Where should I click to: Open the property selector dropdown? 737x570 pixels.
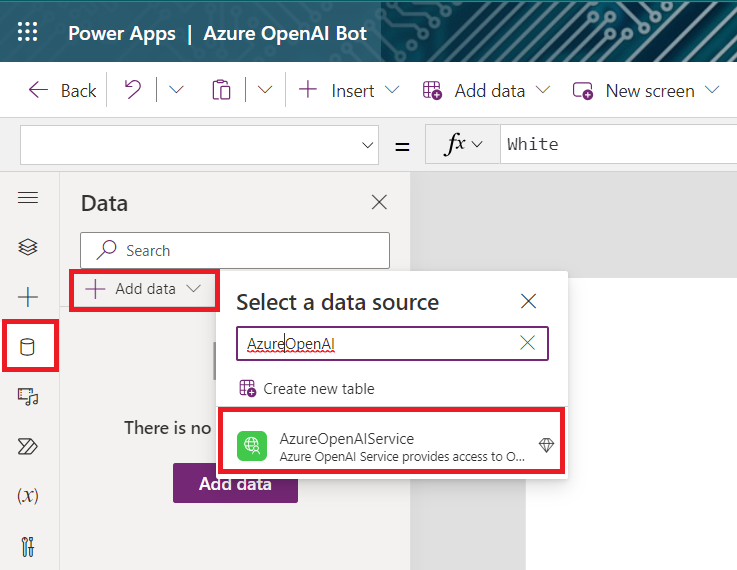pyautogui.click(x=199, y=145)
